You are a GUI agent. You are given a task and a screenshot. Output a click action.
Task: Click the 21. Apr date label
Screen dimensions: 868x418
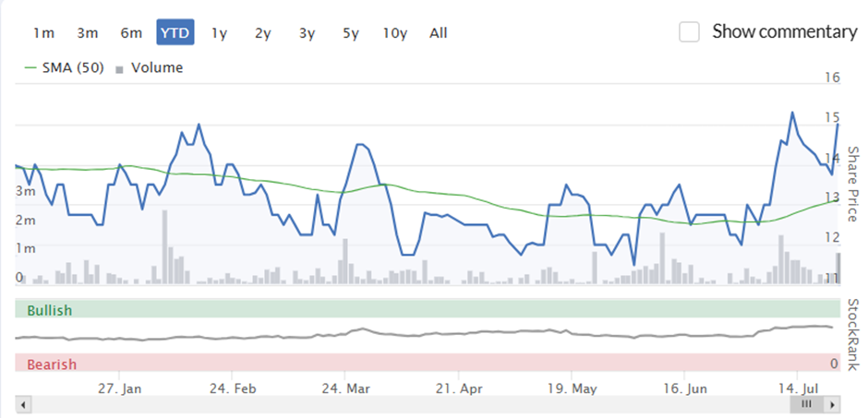pyautogui.click(x=459, y=388)
